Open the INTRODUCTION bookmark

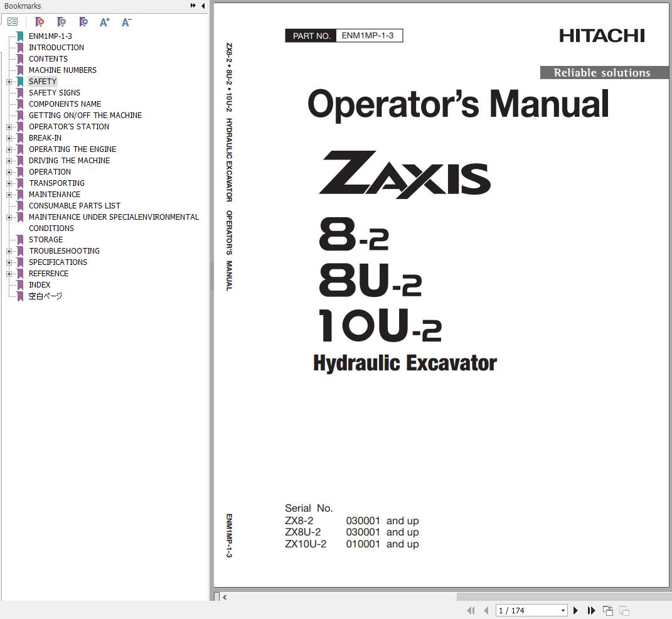[x=56, y=48]
